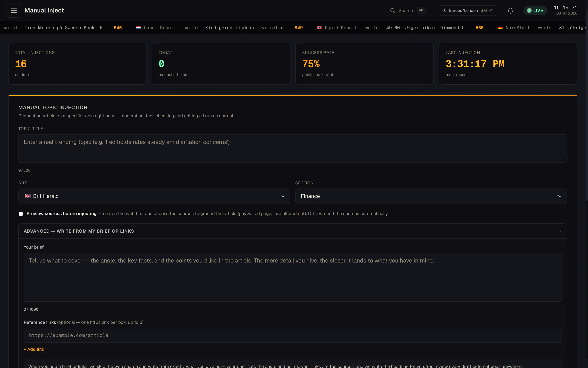Open the Section dropdown showing Finance
Image resolution: width=588 pixels, height=368 pixels.
tap(431, 196)
